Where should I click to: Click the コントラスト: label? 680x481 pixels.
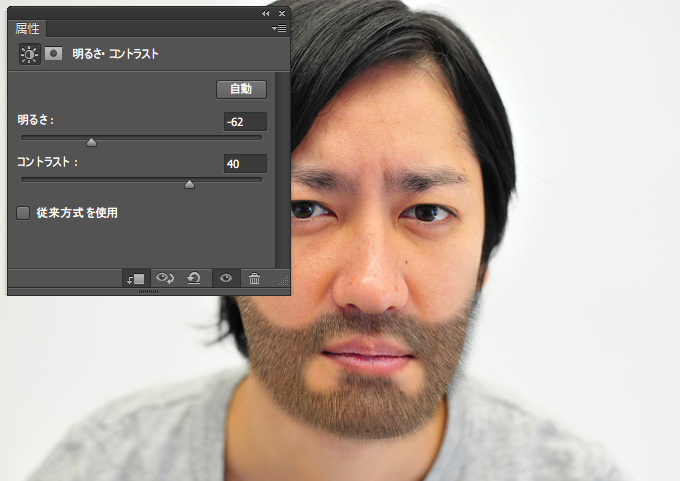47,162
